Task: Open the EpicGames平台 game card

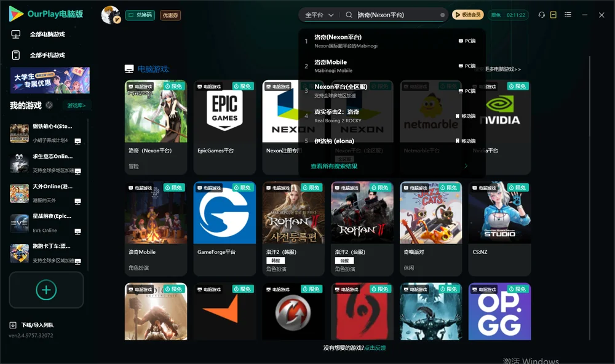Action: tap(224, 127)
